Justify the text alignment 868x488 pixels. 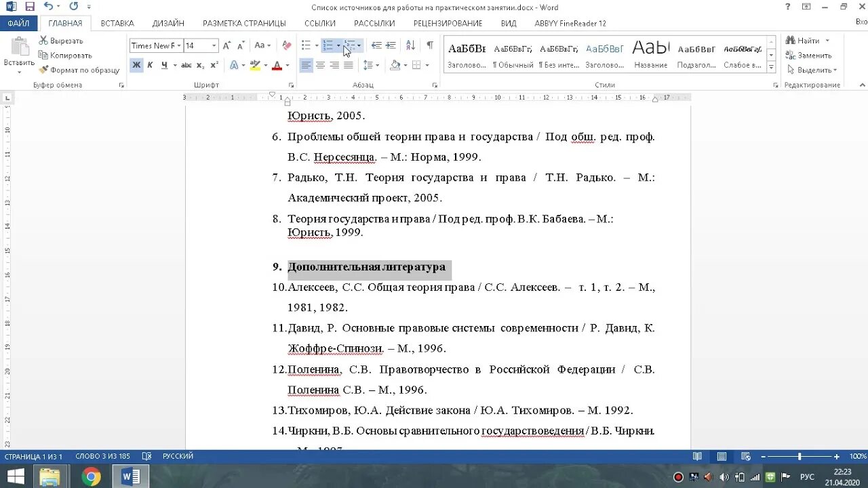pos(349,65)
